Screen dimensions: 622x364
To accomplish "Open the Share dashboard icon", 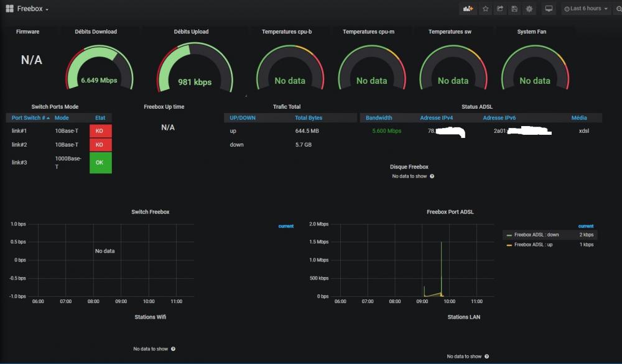I will (500, 9).
